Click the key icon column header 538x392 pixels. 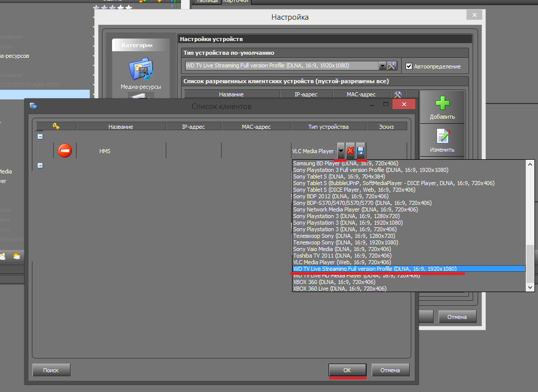(56, 126)
